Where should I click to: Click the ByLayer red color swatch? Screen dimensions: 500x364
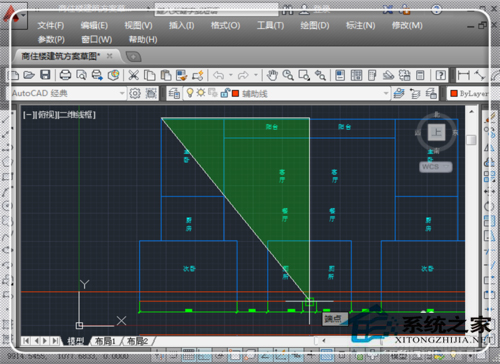[454, 93]
